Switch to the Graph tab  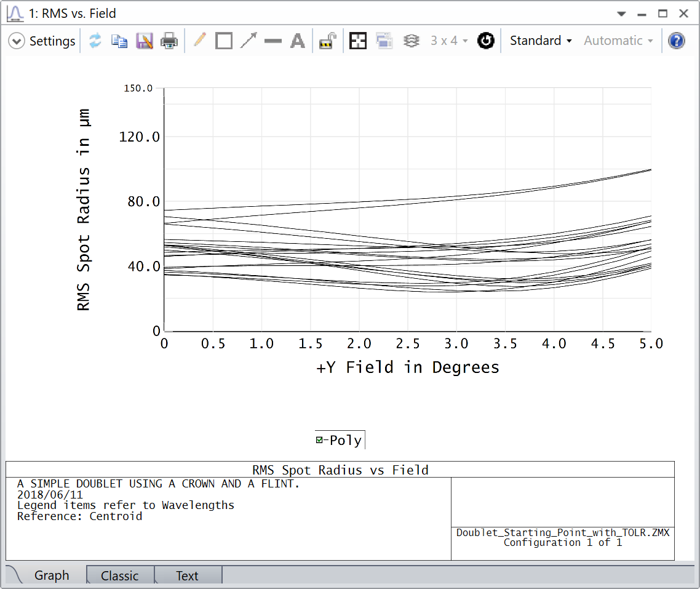[x=51, y=575]
